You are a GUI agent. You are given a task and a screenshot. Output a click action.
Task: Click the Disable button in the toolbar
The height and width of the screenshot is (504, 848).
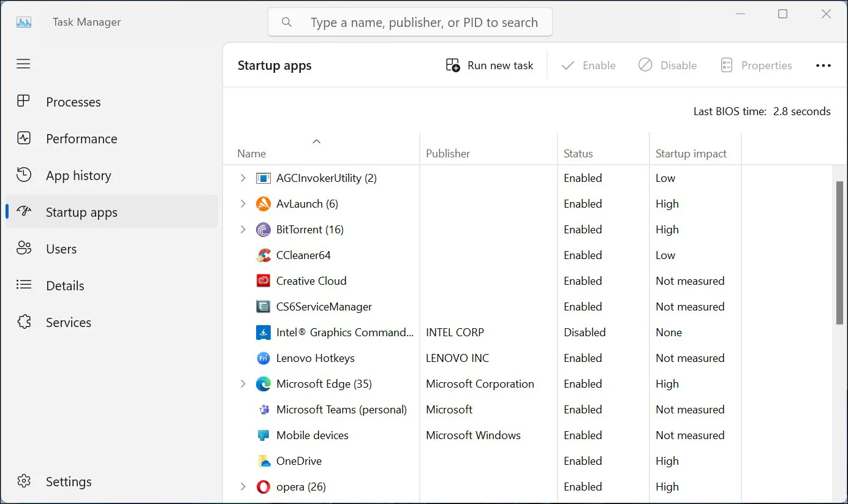[668, 65]
